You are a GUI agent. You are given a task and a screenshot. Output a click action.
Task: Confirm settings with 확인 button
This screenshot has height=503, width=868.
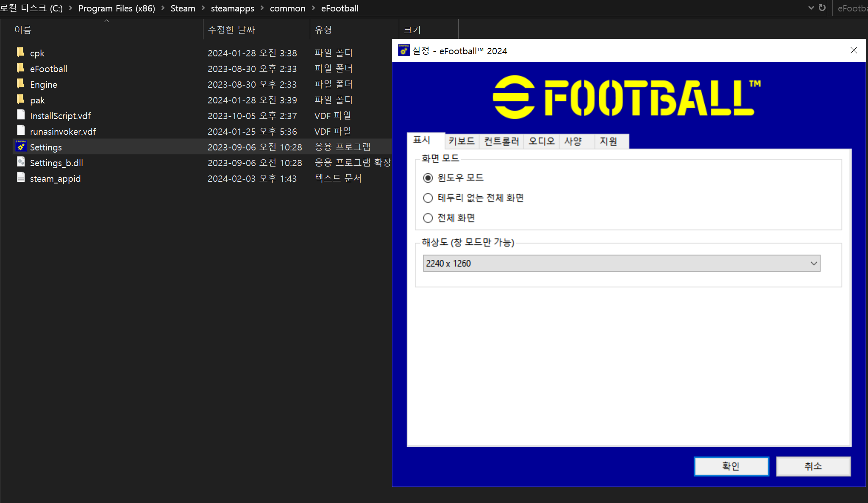pyautogui.click(x=731, y=466)
